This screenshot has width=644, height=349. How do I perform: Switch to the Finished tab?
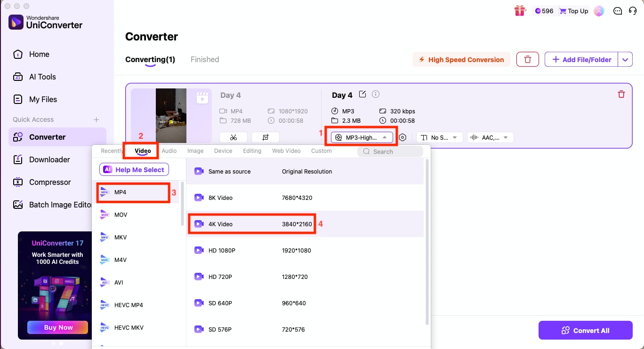[x=205, y=59]
